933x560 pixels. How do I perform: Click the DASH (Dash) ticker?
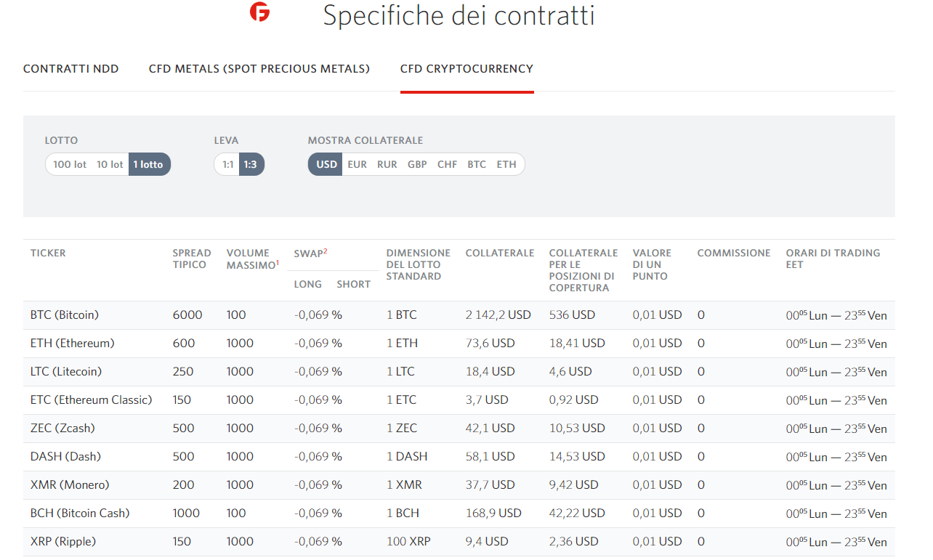(x=65, y=456)
